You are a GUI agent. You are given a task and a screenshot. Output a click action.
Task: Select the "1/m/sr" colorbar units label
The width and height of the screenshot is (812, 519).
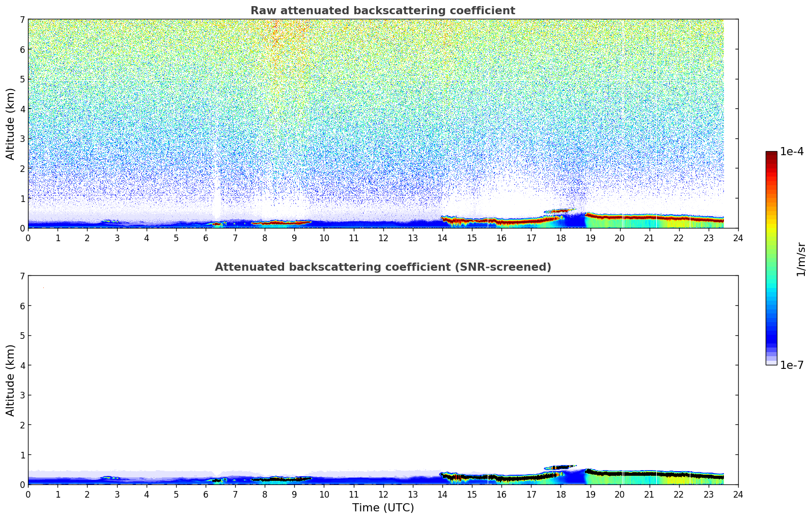point(801,259)
